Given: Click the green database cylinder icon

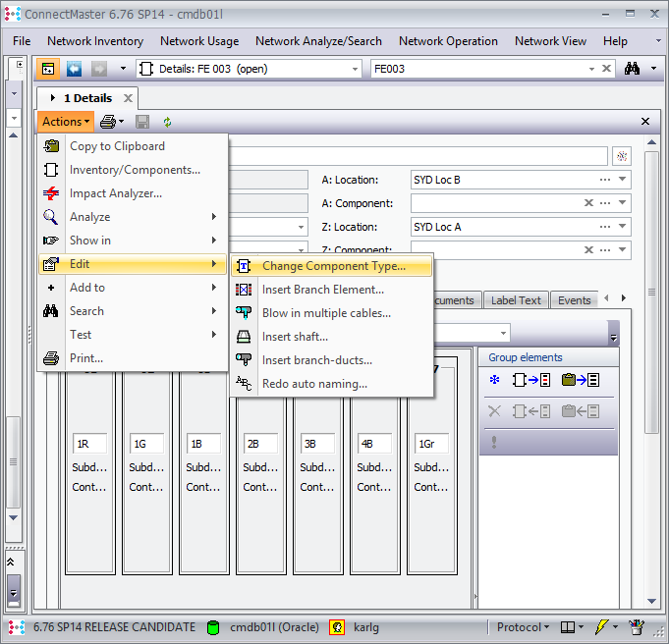Looking at the screenshot, I should coord(213,627).
